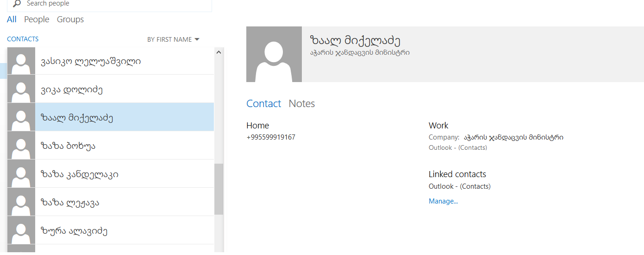
Task: Switch to the Notes tab
Action: click(301, 104)
